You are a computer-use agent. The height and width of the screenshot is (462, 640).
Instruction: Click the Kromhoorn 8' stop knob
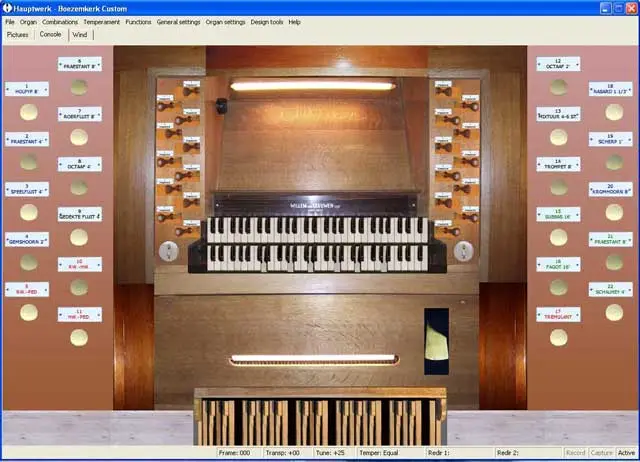[610, 212]
